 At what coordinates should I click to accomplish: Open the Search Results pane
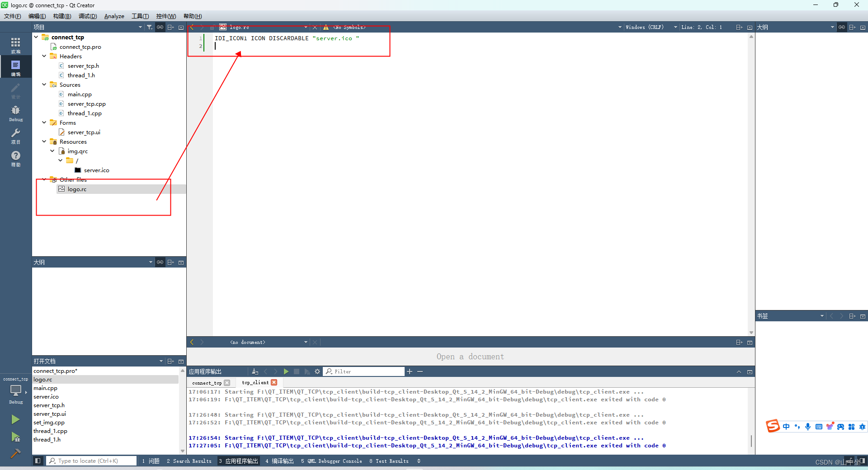point(189,461)
